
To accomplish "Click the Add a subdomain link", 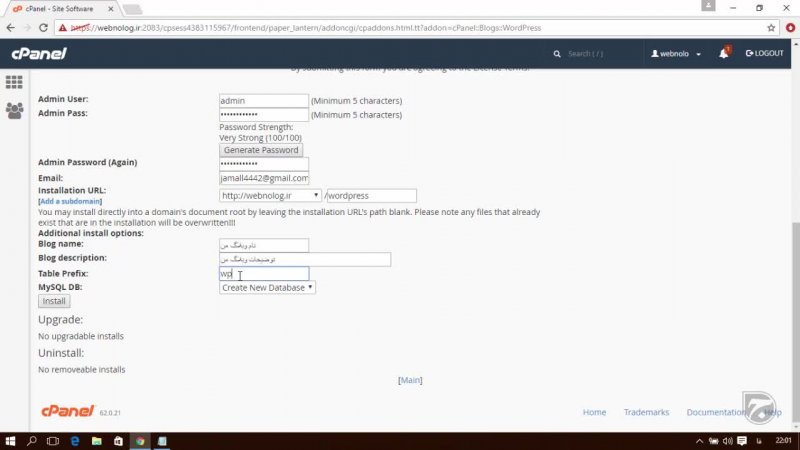I will (x=68, y=201).
